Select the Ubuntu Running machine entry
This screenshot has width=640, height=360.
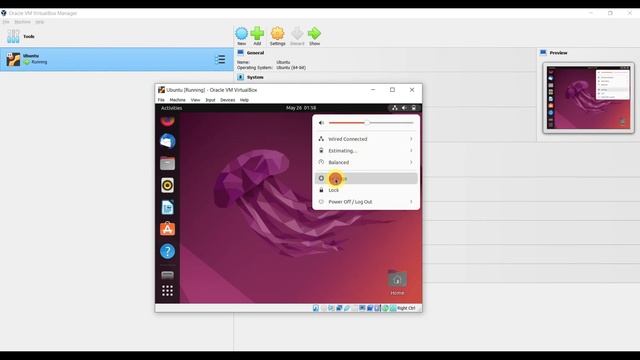pos(117,59)
